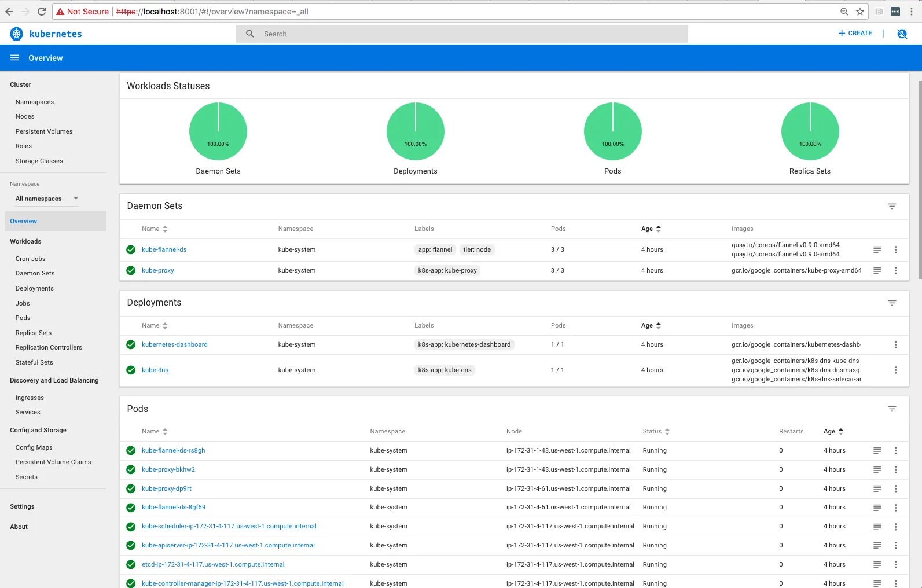
Task: Click the 'tier: node' label chip
Action: (477, 249)
